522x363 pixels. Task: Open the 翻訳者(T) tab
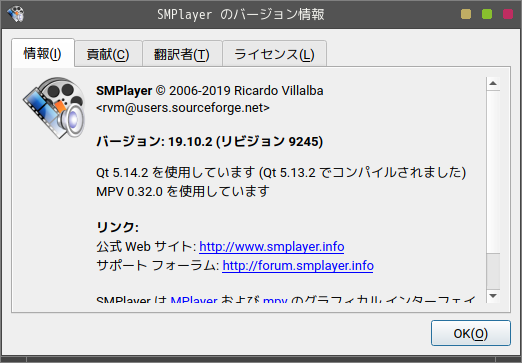pos(182,54)
